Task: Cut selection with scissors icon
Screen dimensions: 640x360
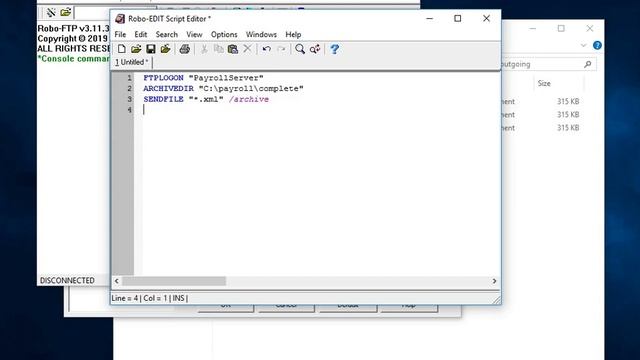Action: 204,49
